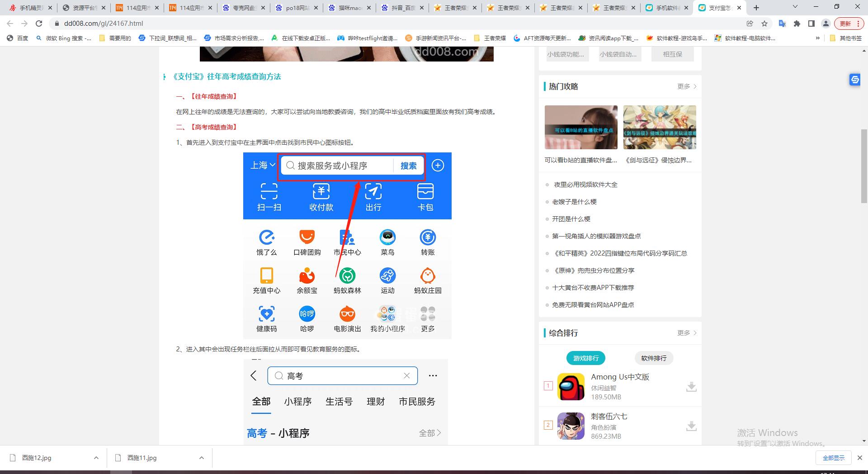Image resolution: width=868 pixels, height=474 pixels.
Task: Click the floating blue widget icon at right
Action: coord(854,80)
